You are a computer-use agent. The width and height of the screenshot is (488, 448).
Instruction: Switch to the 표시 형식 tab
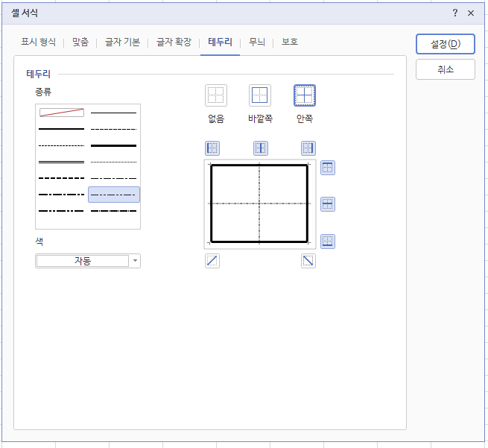pyautogui.click(x=38, y=42)
